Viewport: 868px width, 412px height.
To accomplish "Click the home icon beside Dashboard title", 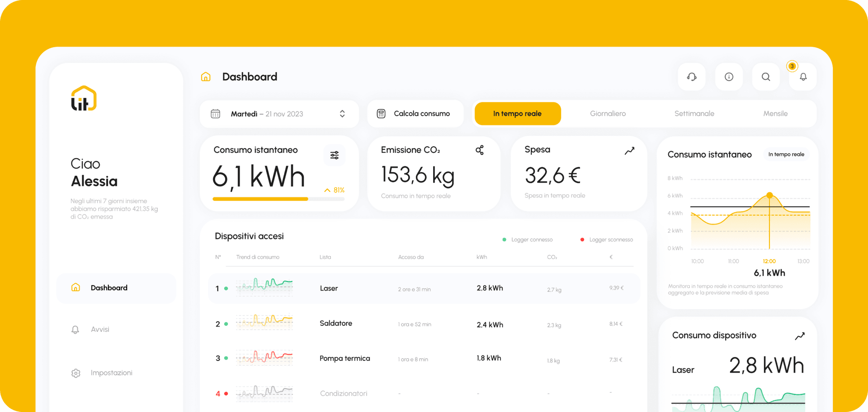I will 206,77.
